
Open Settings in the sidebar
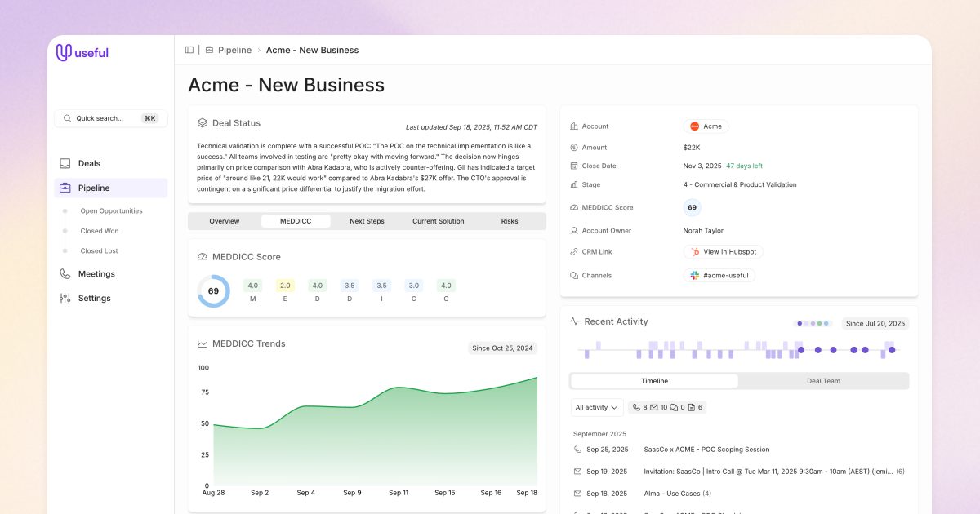click(111, 299)
